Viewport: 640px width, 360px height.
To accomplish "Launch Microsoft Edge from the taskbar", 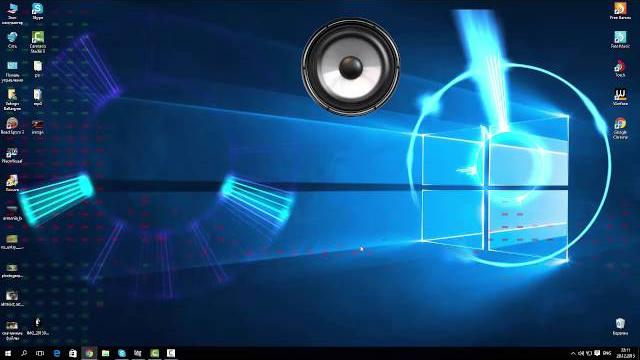I will click(57, 353).
